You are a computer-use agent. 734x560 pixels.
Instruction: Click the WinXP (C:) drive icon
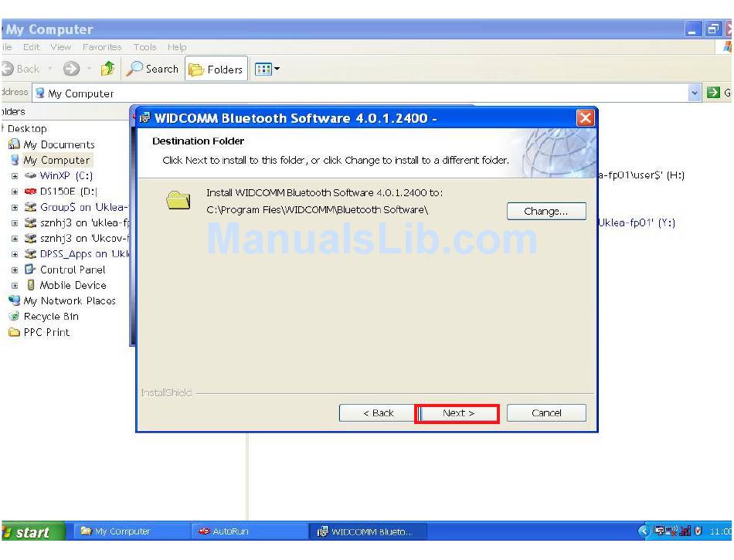pos(30,175)
